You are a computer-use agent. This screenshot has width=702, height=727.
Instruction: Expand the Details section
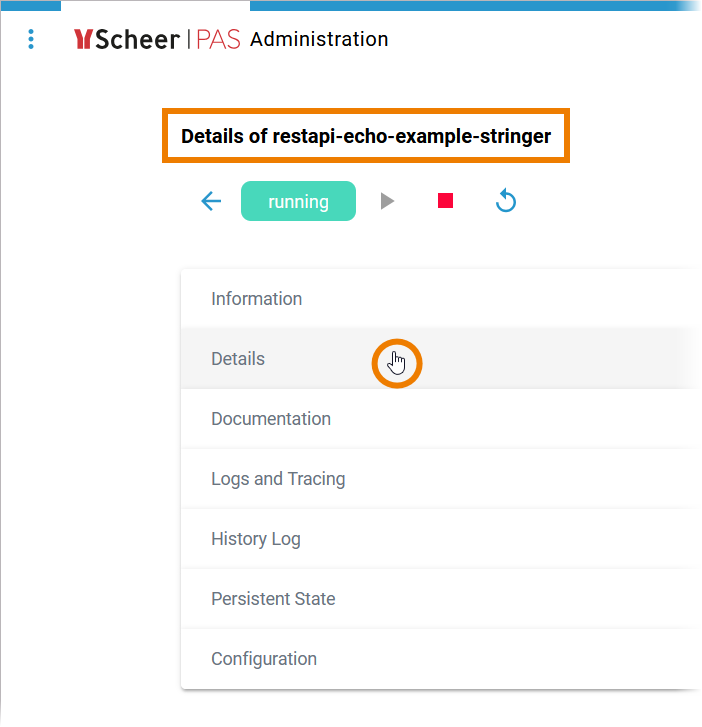238,359
